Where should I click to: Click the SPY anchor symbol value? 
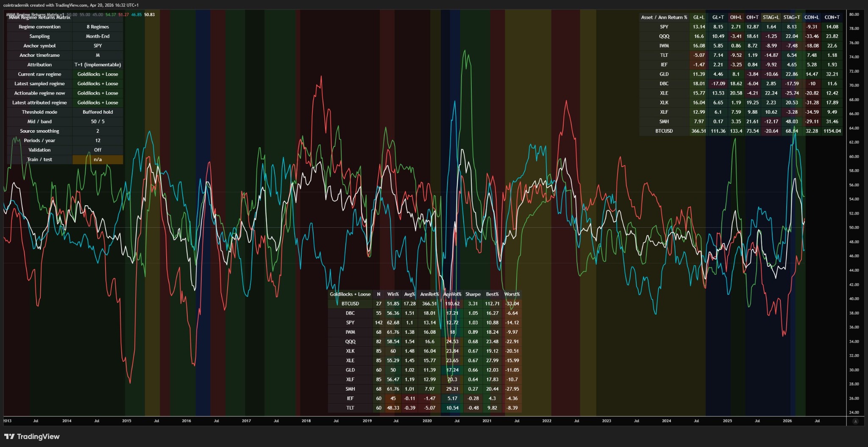coord(97,45)
